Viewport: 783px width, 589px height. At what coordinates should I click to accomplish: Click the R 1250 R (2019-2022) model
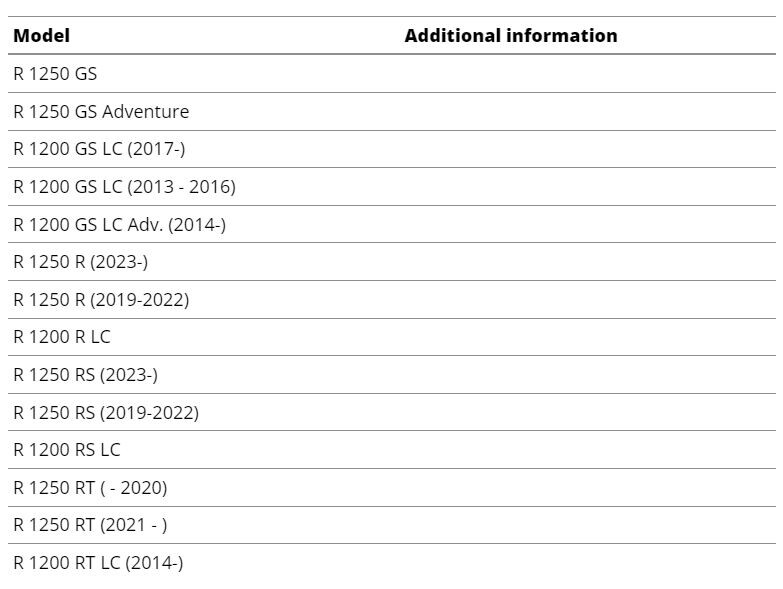point(101,299)
